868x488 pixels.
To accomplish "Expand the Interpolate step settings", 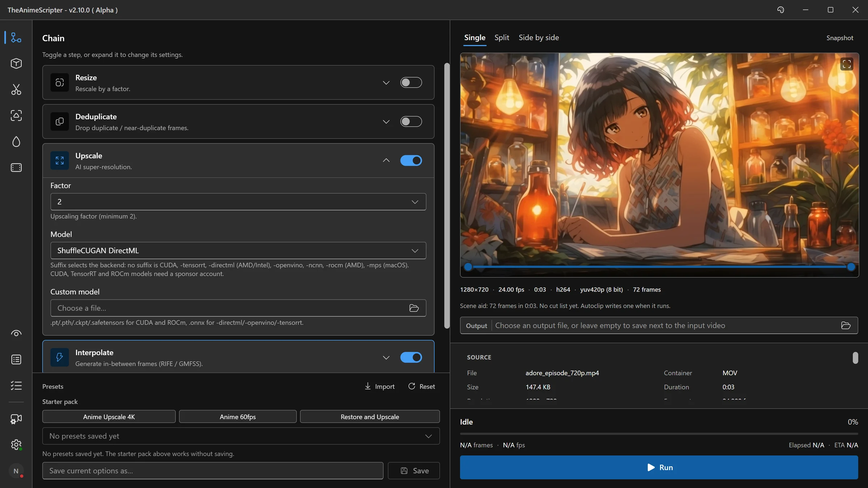I will pyautogui.click(x=386, y=357).
